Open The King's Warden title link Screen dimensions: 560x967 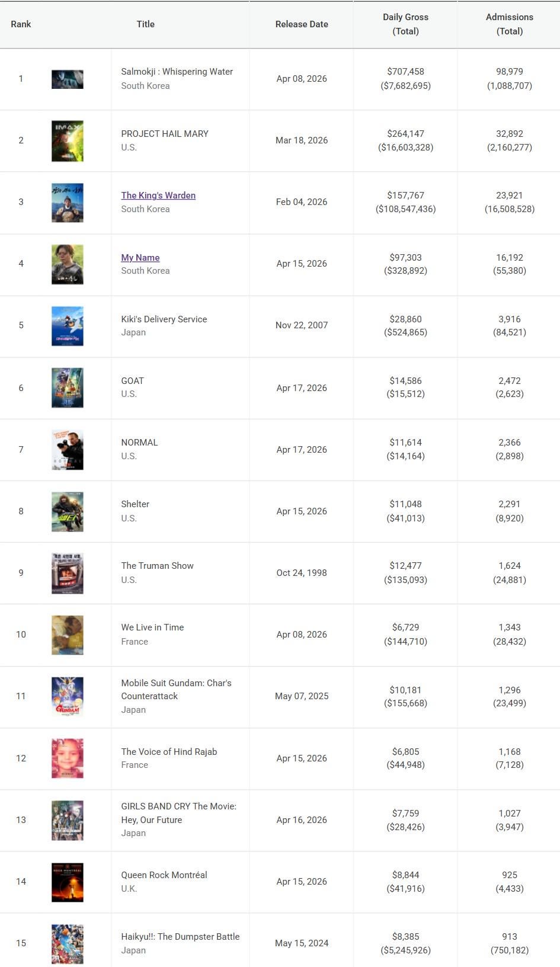coord(158,196)
